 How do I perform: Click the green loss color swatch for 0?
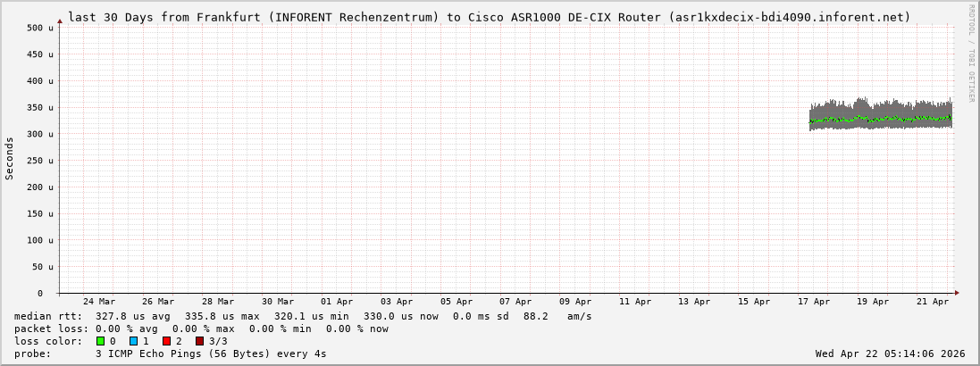click(100, 341)
